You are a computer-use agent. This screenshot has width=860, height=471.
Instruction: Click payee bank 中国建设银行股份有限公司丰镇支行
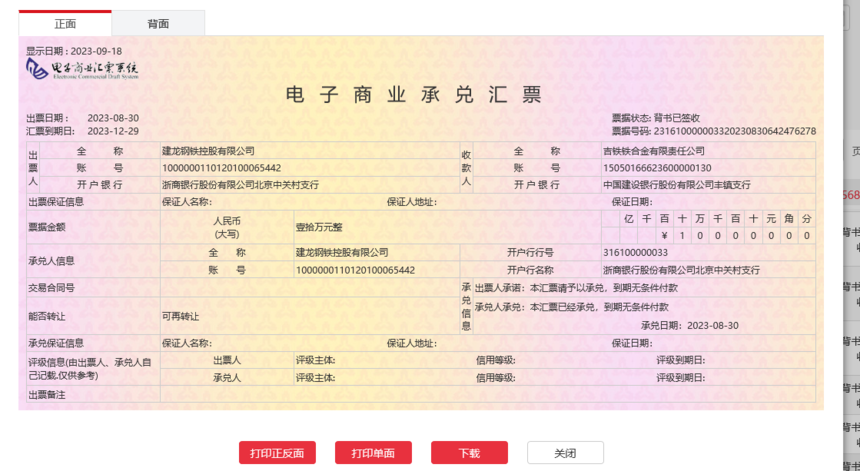[x=677, y=185]
